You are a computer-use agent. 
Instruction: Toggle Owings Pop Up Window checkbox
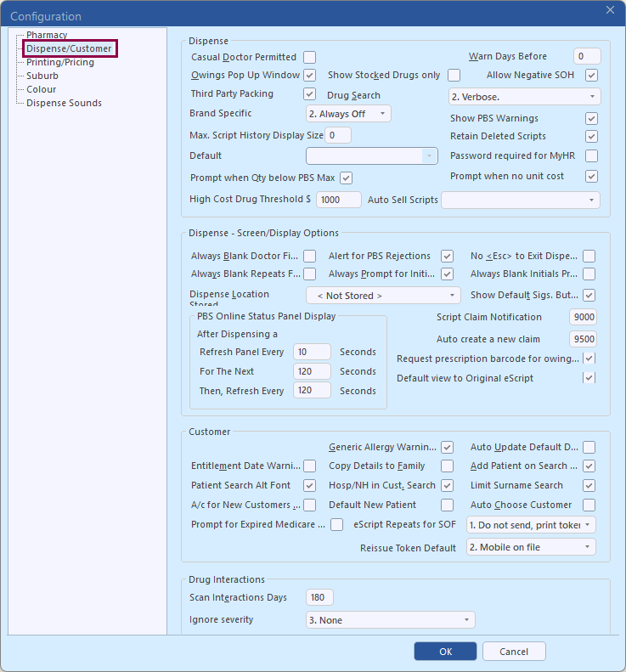[x=310, y=75]
